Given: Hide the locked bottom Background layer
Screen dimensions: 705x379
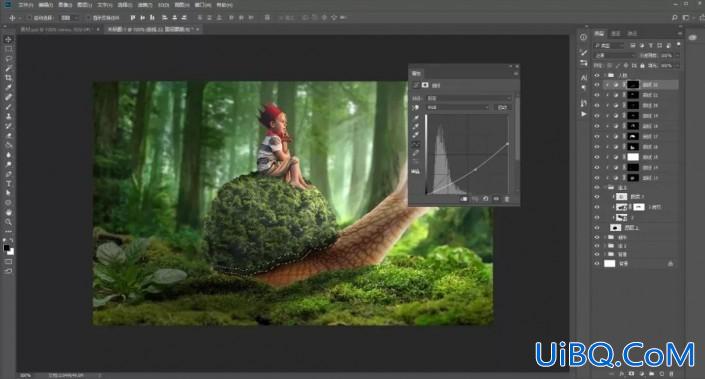Looking at the screenshot, I should pyautogui.click(x=597, y=264).
